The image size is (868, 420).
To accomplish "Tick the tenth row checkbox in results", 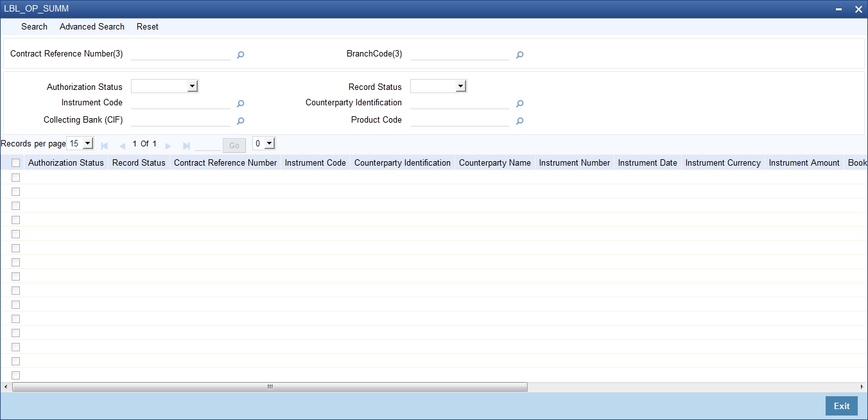I will pyautogui.click(x=16, y=304).
